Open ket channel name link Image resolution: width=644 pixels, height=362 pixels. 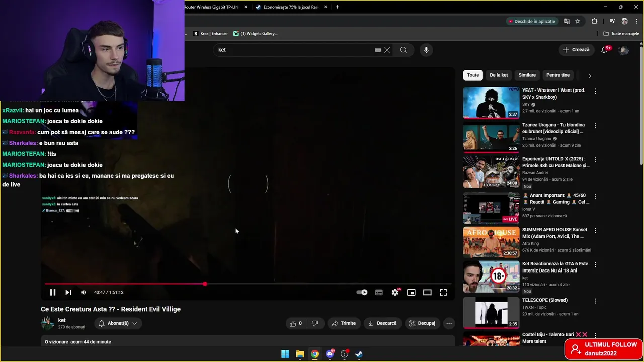(62, 320)
